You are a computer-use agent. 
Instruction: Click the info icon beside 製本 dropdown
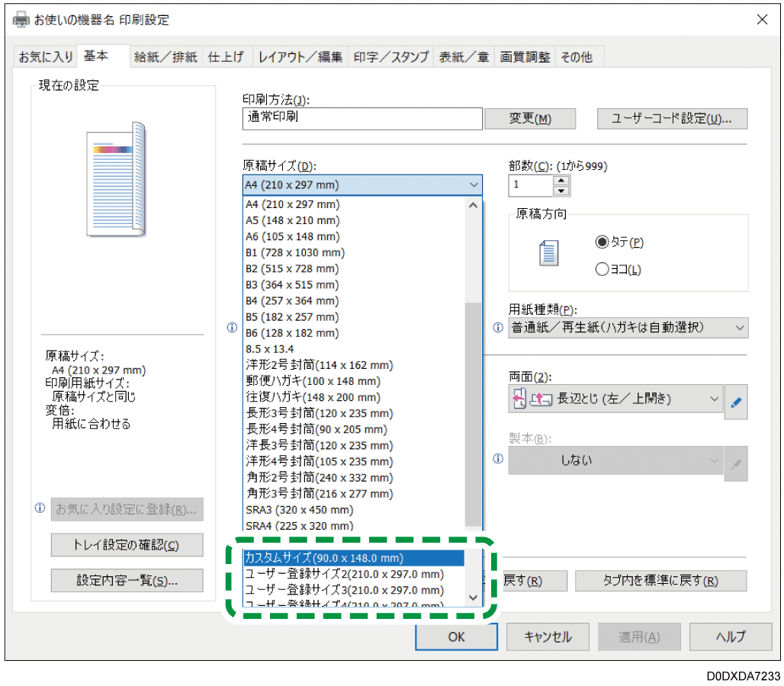click(x=497, y=460)
